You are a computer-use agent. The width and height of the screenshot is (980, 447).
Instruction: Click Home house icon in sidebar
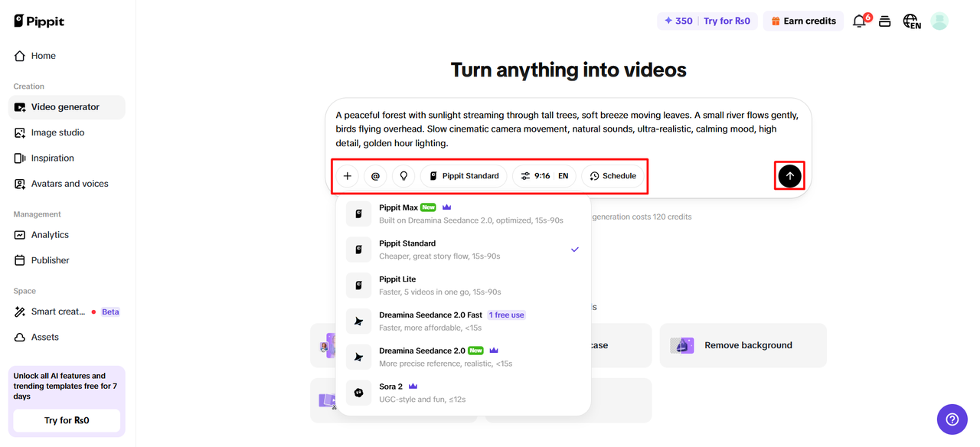[20, 56]
